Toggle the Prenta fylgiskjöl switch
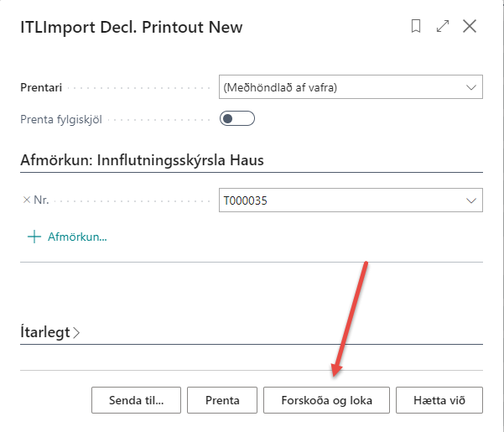This screenshot has height=432, width=504. 236,119
